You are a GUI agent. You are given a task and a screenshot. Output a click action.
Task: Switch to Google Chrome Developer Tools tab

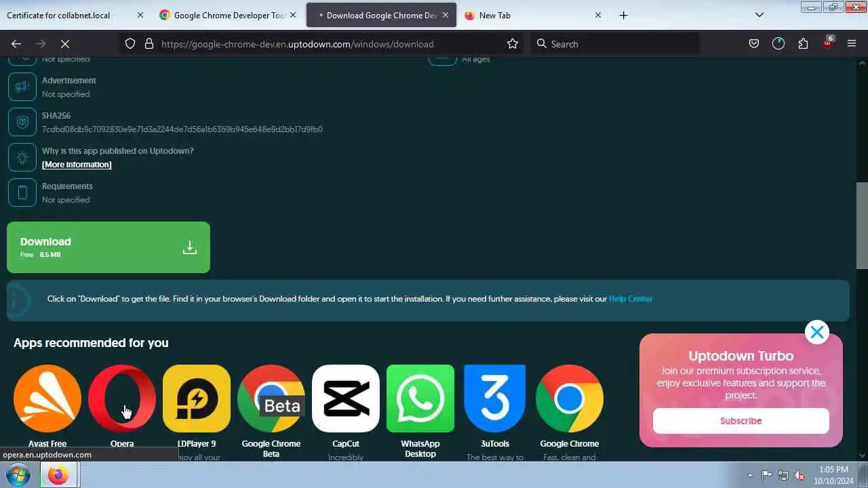(228, 15)
